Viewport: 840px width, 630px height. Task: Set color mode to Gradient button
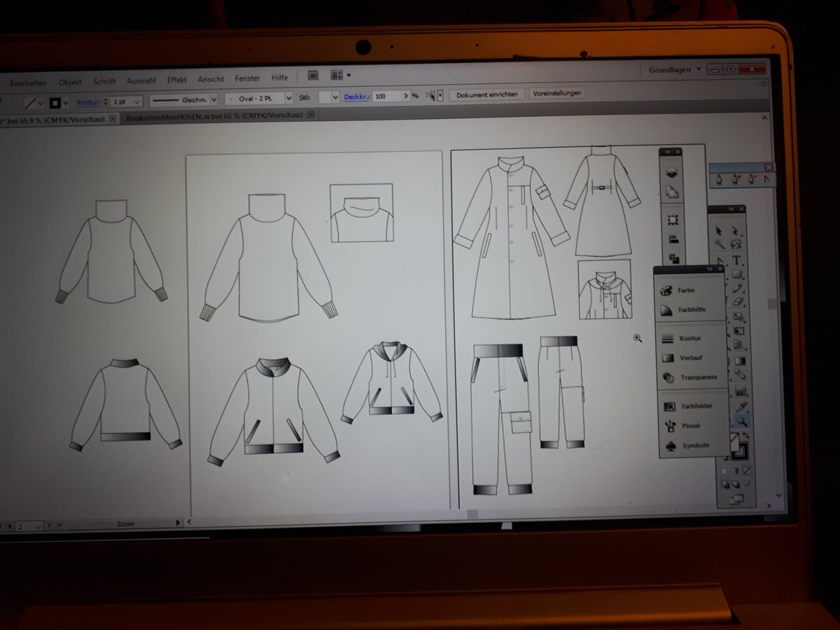pos(735,471)
